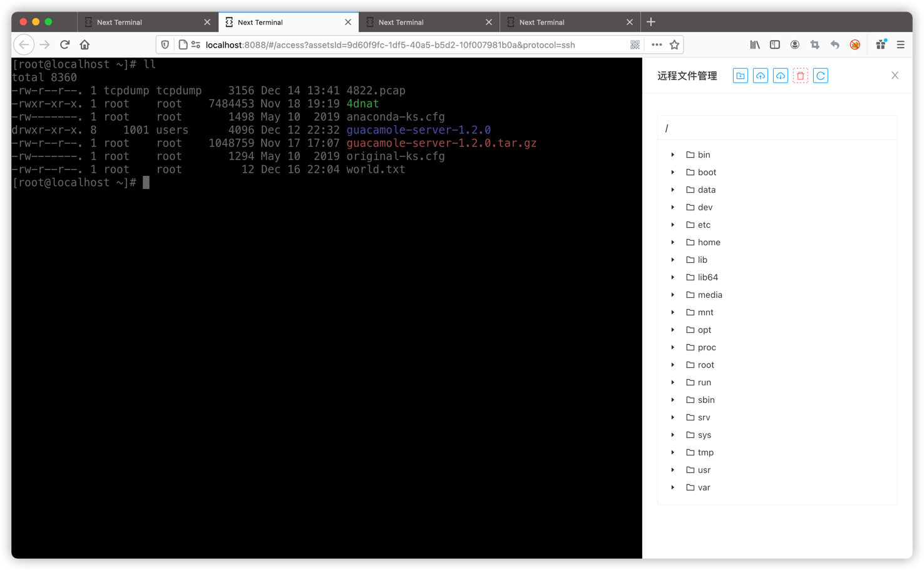This screenshot has width=924, height=570.
Task: Toggle the tracking protection shield
Action: (165, 44)
